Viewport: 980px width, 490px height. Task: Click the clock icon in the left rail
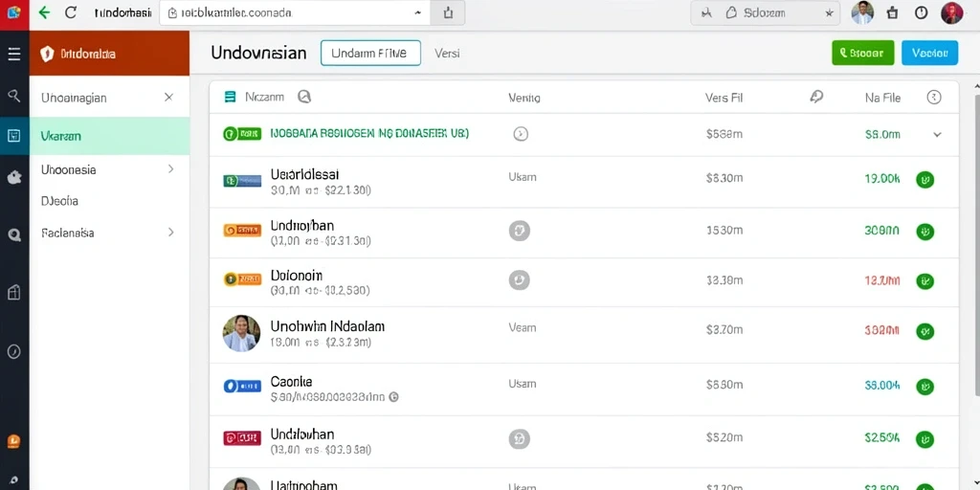tap(13, 351)
